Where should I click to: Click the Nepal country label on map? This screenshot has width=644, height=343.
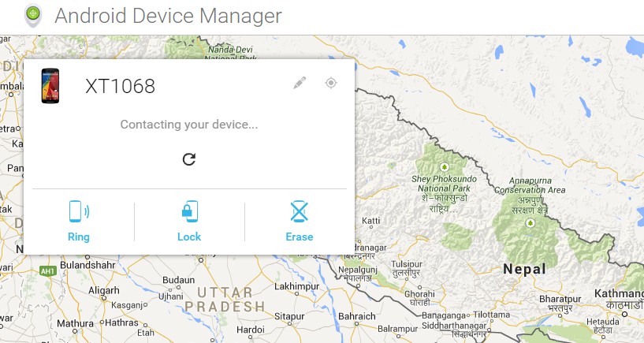coord(524,269)
